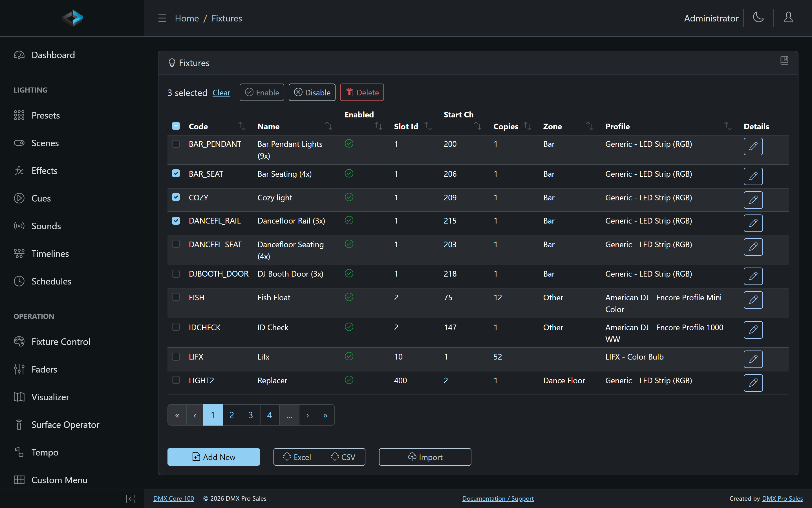Open the Import fixtures button
Image resolution: width=812 pixels, height=508 pixels.
coord(425,457)
